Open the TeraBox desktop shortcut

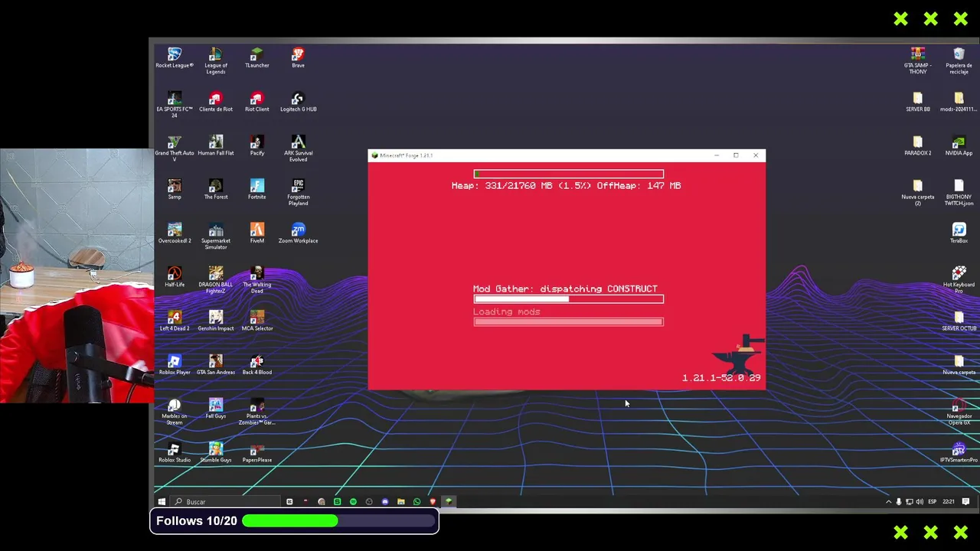tap(959, 233)
